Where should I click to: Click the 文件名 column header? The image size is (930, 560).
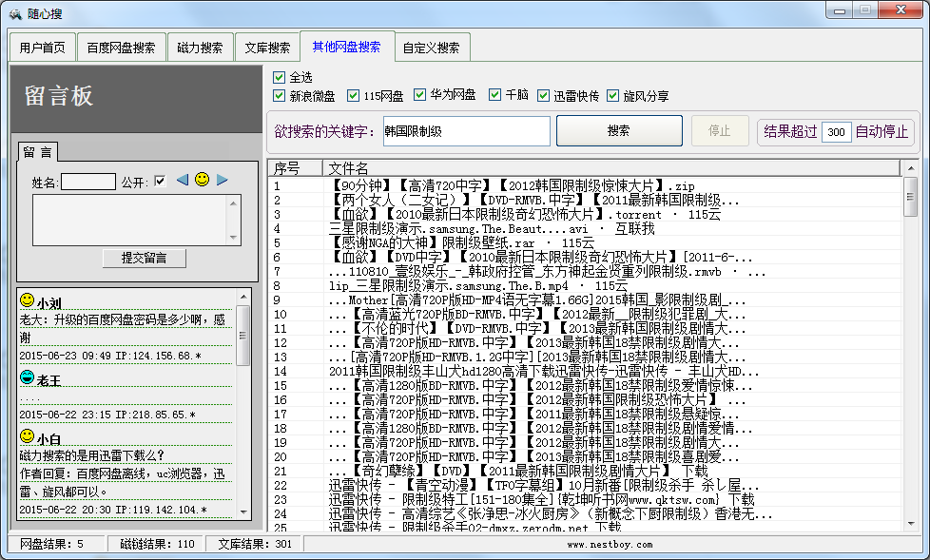coord(348,168)
